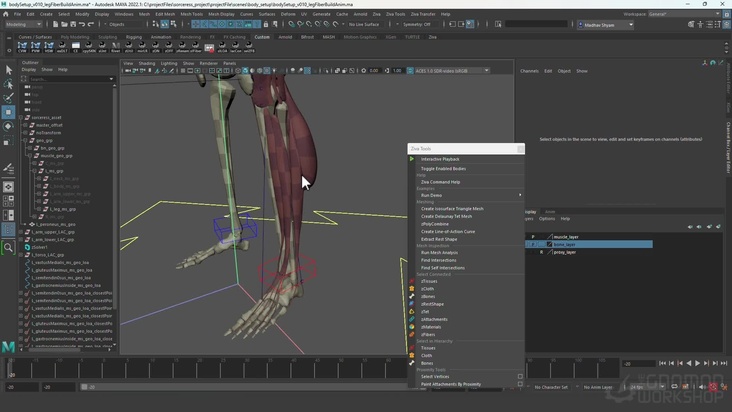
Task: Toggle playback P on bone_layer
Action: coord(533,244)
